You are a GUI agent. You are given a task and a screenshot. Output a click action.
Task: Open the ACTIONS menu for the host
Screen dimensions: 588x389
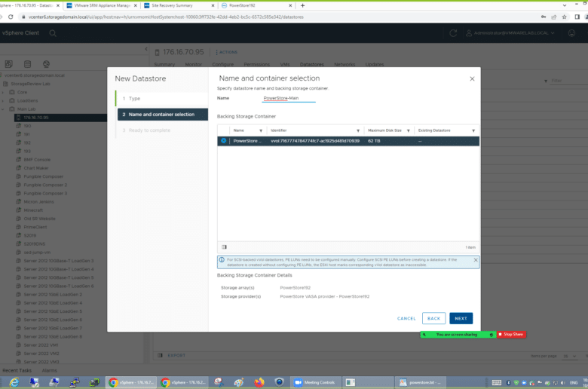coord(226,52)
